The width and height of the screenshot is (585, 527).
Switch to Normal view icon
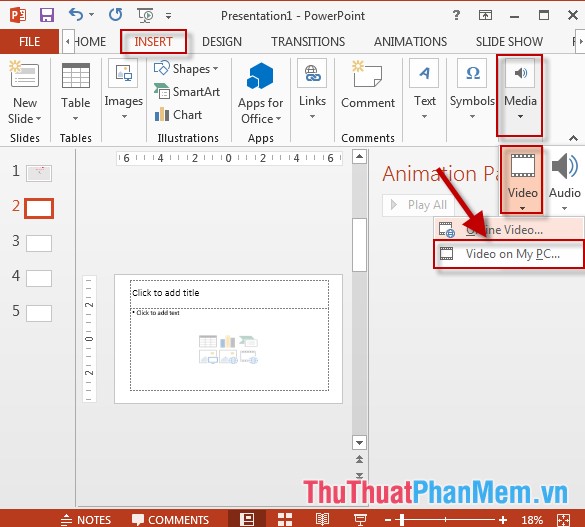tap(247, 519)
